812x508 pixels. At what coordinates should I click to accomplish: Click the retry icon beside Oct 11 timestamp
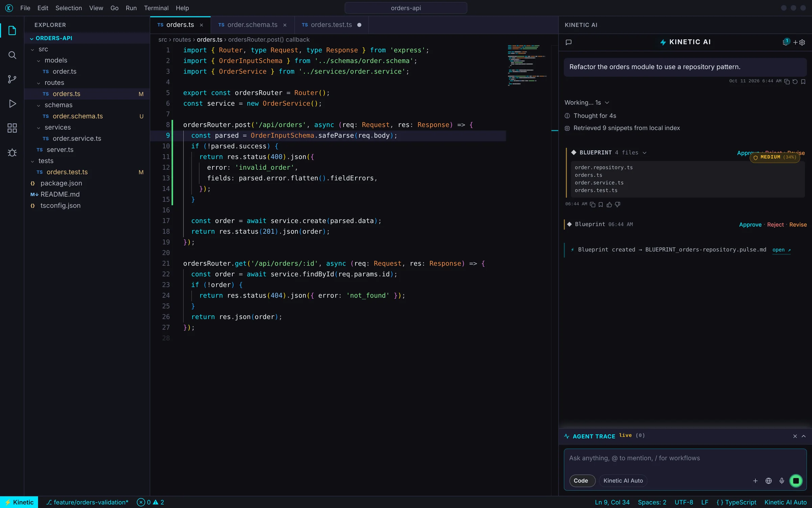(795, 82)
